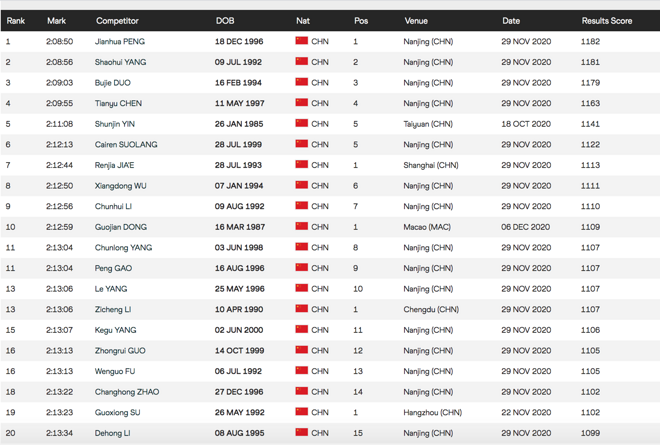Click the China flag in Bujie DUO's row
The height and width of the screenshot is (445, 660).
[301, 83]
